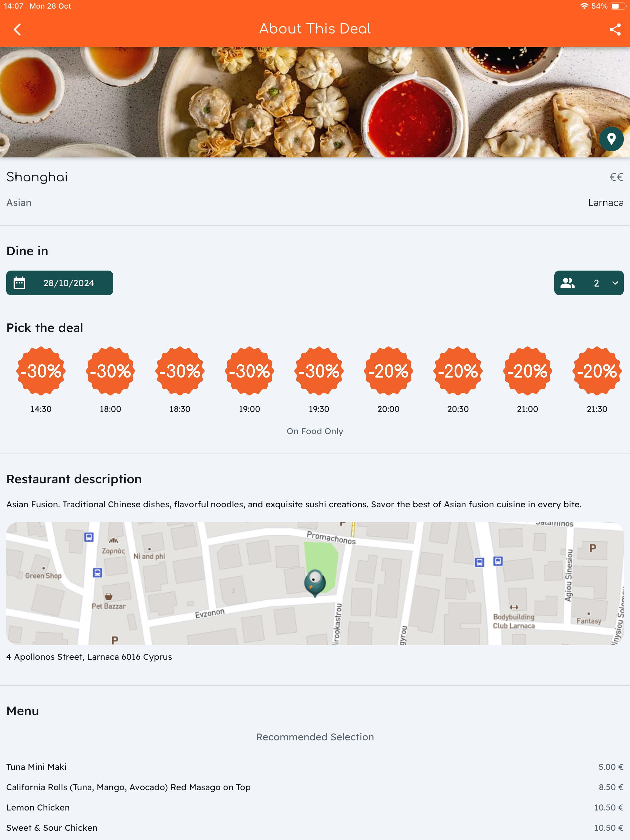Select the 19:30 discount slot
This screenshot has height=840, width=630.
319,380
